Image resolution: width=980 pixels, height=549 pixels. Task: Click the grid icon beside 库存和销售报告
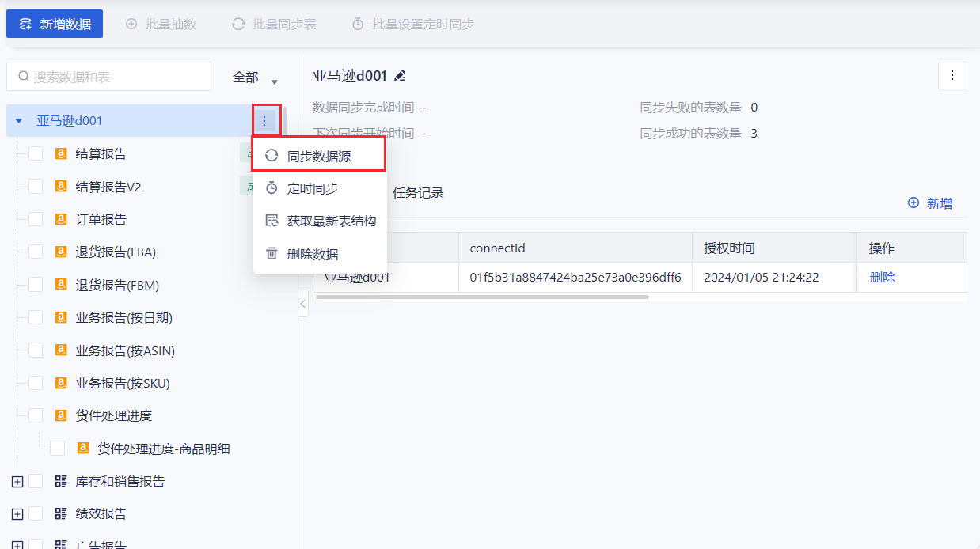(x=61, y=481)
